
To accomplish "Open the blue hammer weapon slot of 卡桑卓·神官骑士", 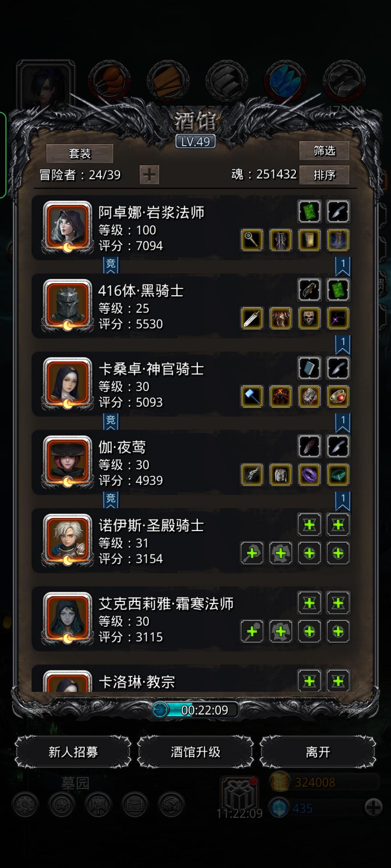I will pos(252,396).
